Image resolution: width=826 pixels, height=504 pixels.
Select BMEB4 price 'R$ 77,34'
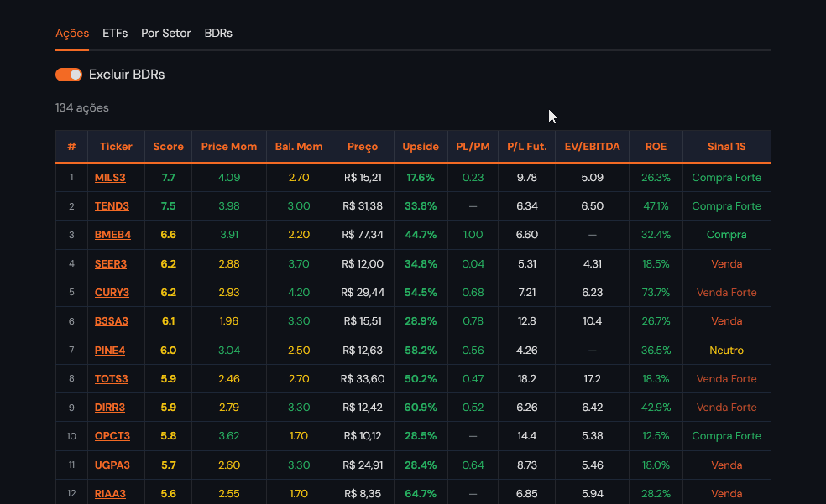tap(363, 235)
